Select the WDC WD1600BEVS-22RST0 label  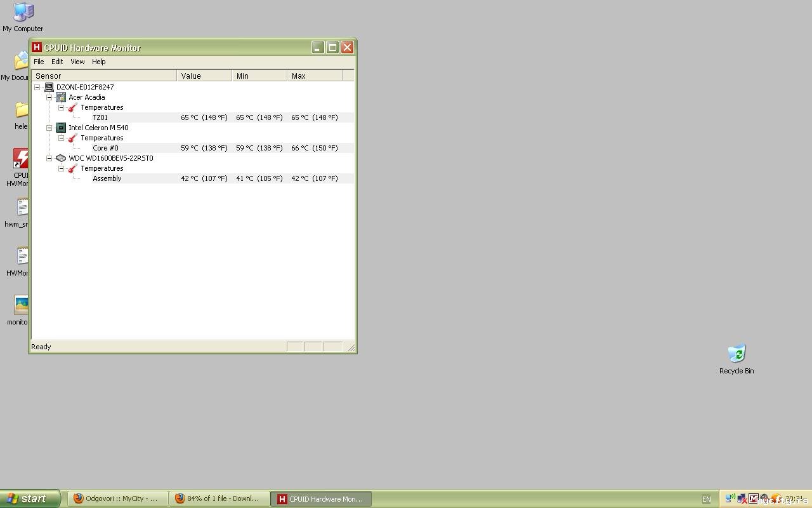pos(111,158)
